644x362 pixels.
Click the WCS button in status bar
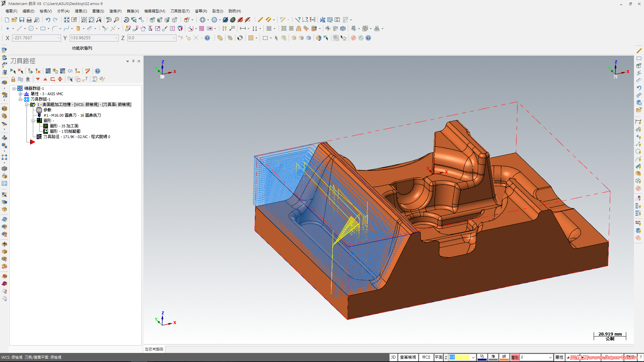(426, 357)
